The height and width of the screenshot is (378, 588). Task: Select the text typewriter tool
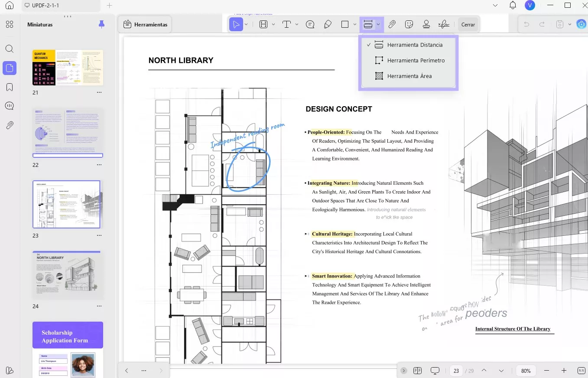pos(286,25)
